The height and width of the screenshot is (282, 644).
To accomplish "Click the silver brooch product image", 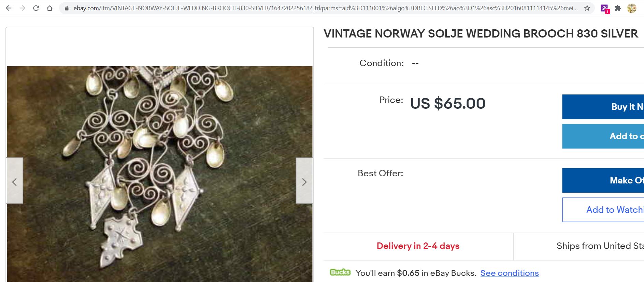I will pyautogui.click(x=159, y=174).
